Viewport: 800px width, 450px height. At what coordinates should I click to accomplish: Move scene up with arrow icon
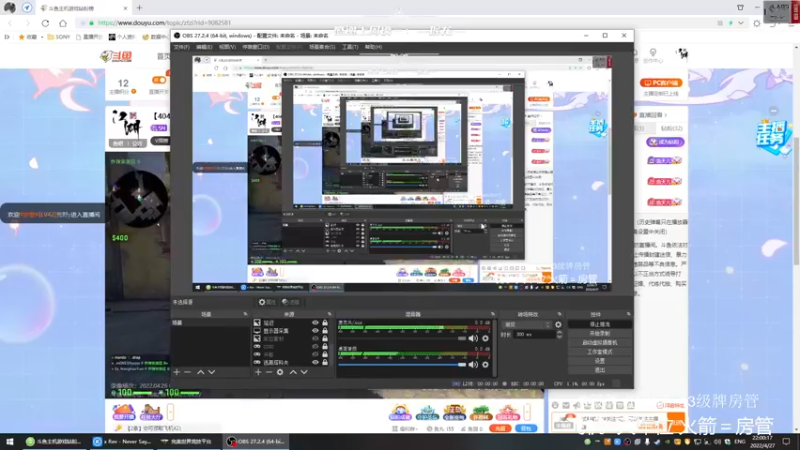(201, 372)
